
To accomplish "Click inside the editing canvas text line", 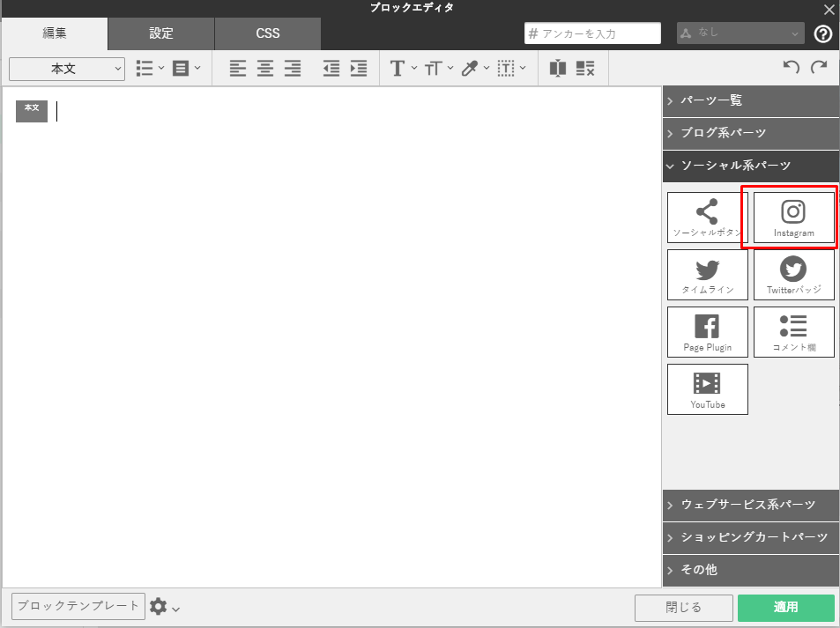I will click(353, 111).
